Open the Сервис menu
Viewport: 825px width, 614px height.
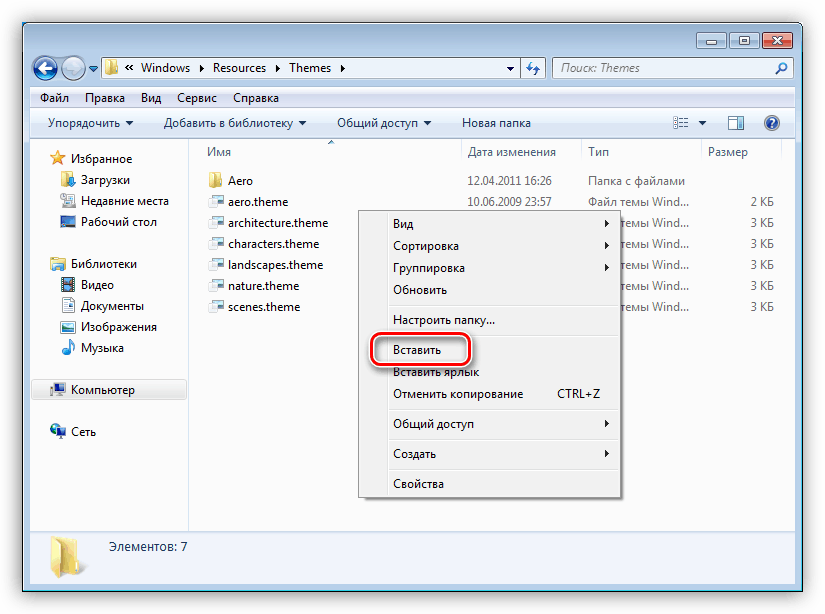(197, 98)
